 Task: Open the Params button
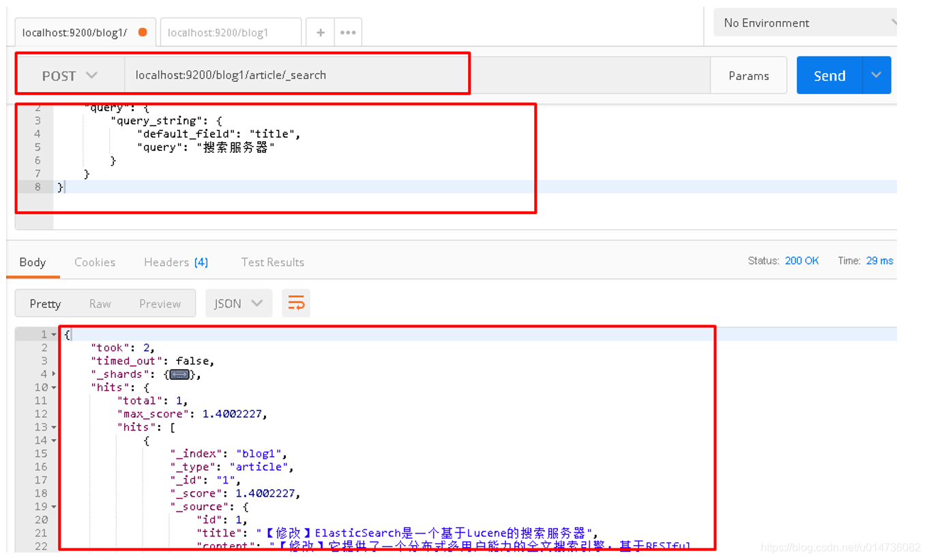point(748,76)
